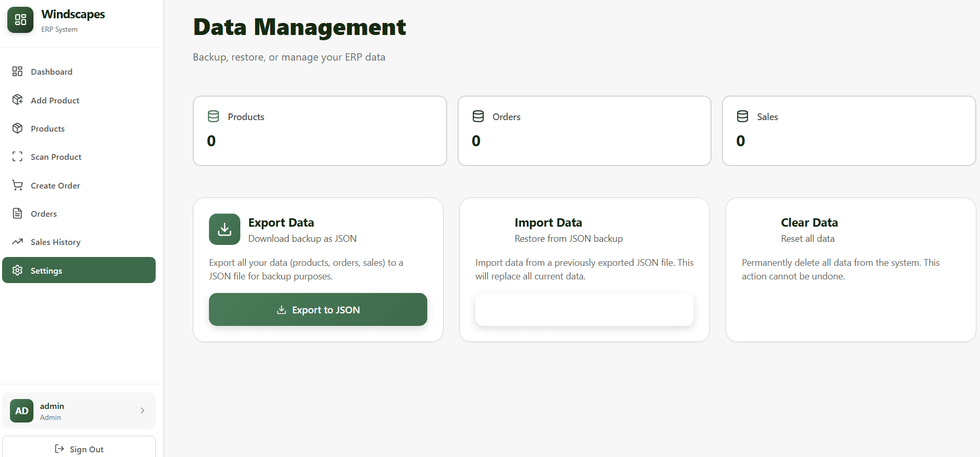Viewport: 980px width, 457px height.
Task: Click the Sales History trend icon
Action: [17, 242]
